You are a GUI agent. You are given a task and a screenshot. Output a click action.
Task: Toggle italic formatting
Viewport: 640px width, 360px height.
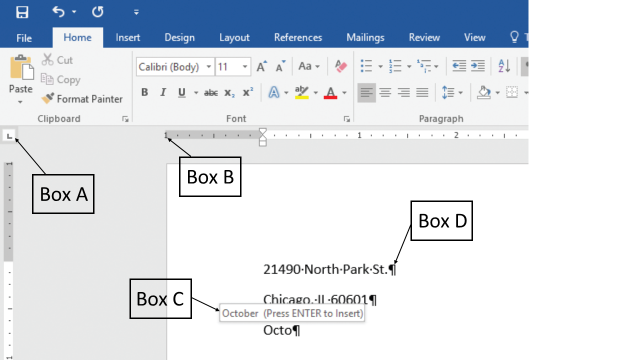[x=163, y=93]
